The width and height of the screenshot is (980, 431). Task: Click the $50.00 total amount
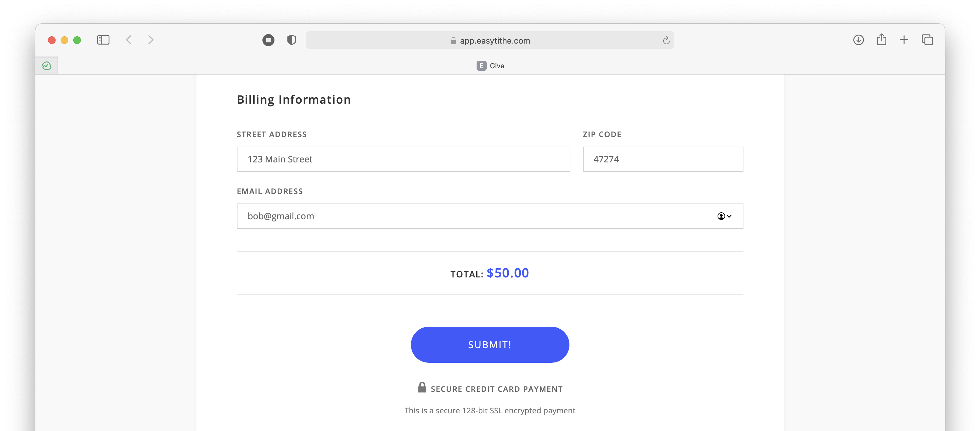coord(508,273)
